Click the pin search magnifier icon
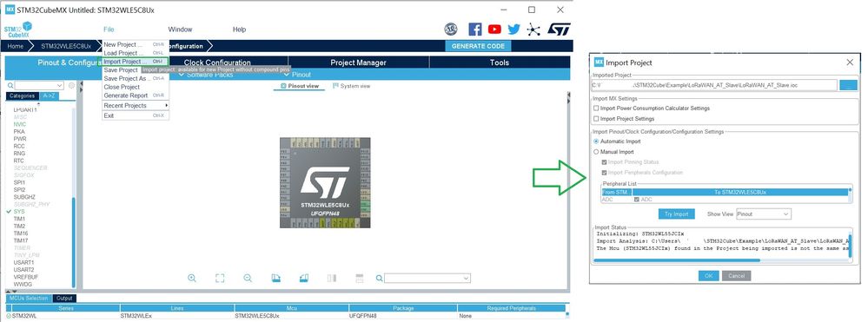 click(379, 279)
